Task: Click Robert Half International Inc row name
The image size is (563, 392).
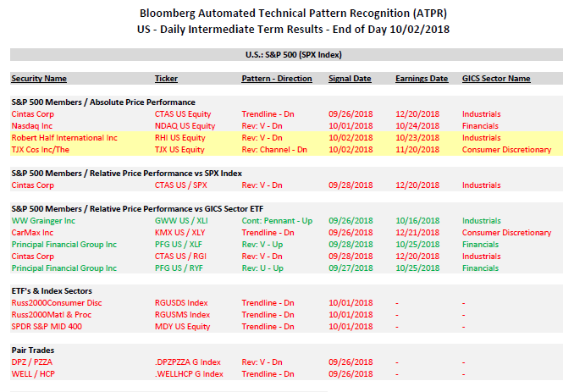Action: tap(64, 138)
